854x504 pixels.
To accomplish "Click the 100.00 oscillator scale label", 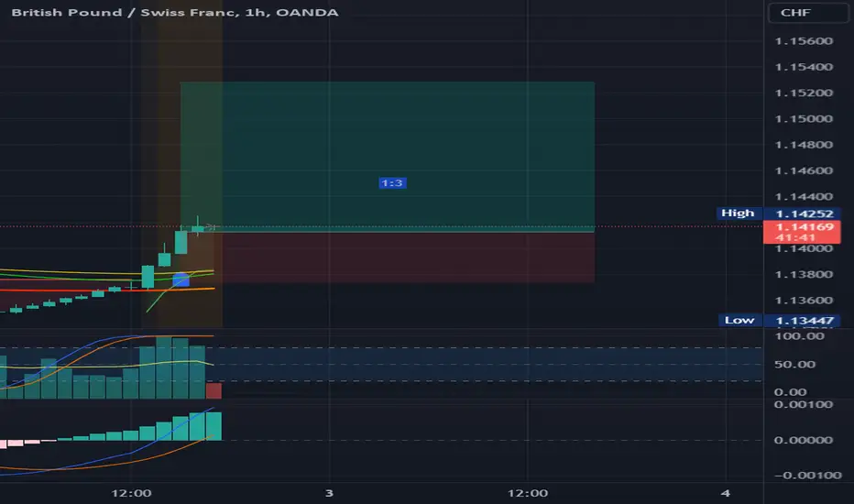I will click(x=799, y=336).
